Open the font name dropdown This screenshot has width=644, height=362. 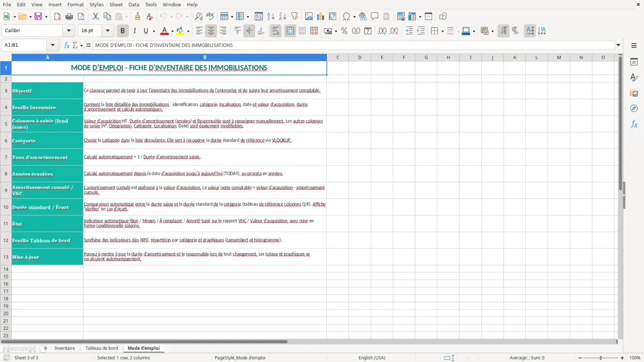click(69, 31)
